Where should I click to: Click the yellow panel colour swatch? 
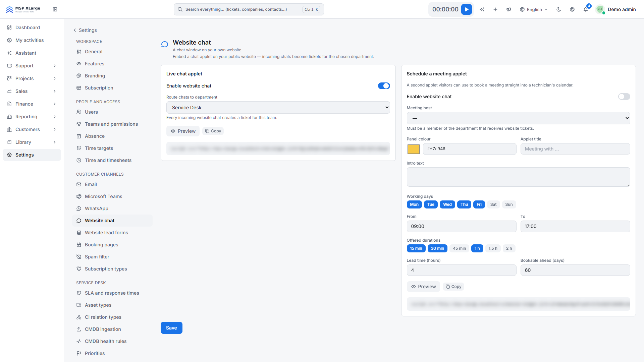click(x=414, y=149)
